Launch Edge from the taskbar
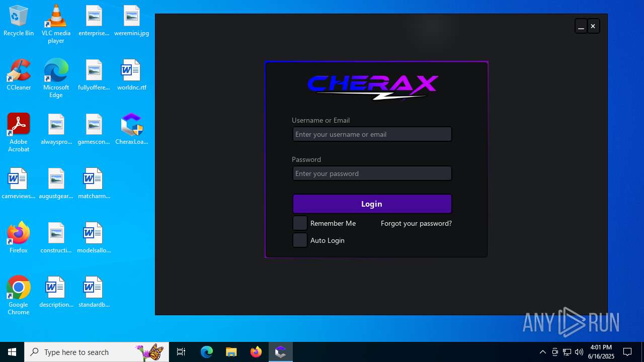The width and height of the screenshot is (644, 362). pos(207,352)
